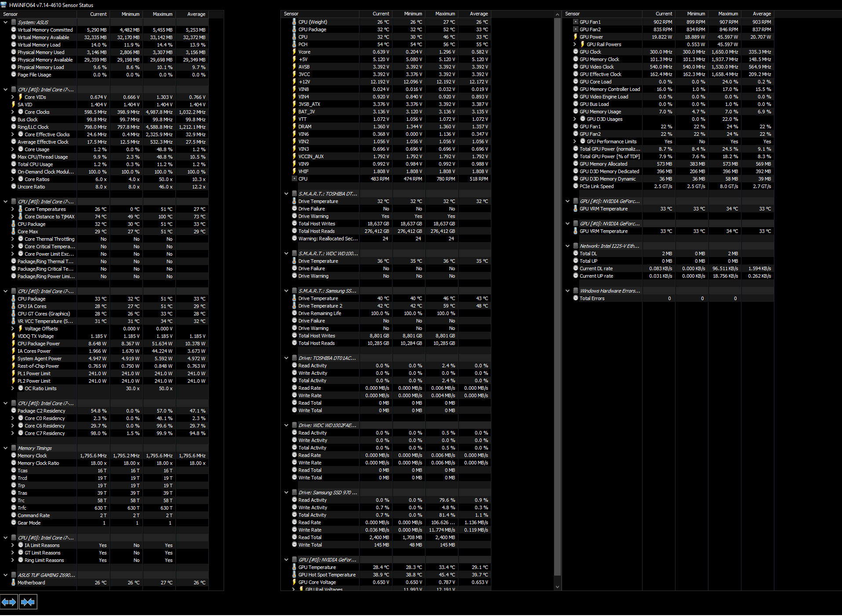Click icon beside Warning: Reallocated Sec...
Viewport: 842px width, 616px height.
click(x=294, y=239)
